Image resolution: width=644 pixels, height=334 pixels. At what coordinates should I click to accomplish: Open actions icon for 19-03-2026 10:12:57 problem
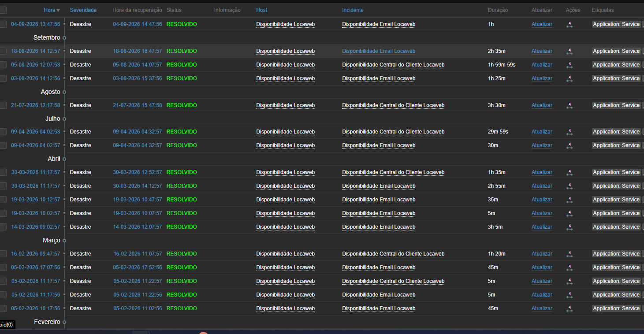(569, 200)
